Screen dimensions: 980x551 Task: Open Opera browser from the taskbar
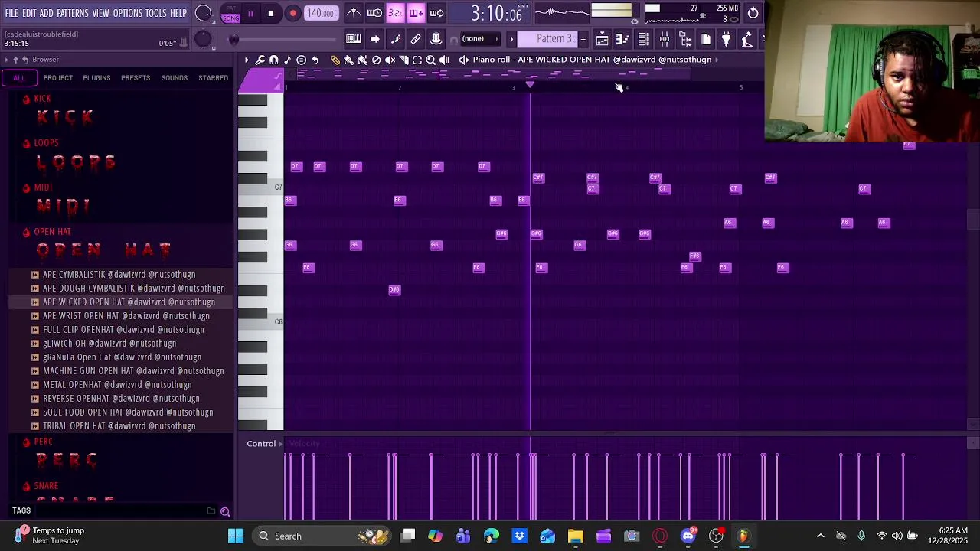[x=660, y=536]
